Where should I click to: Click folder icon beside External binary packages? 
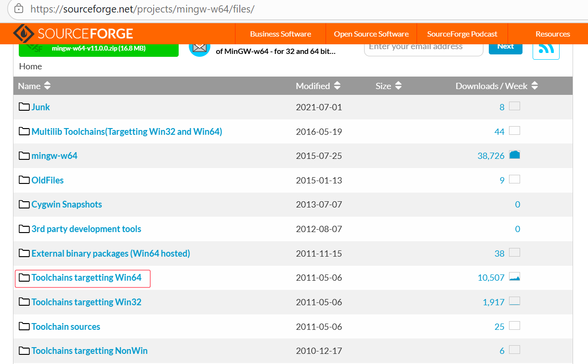[24, 253]
